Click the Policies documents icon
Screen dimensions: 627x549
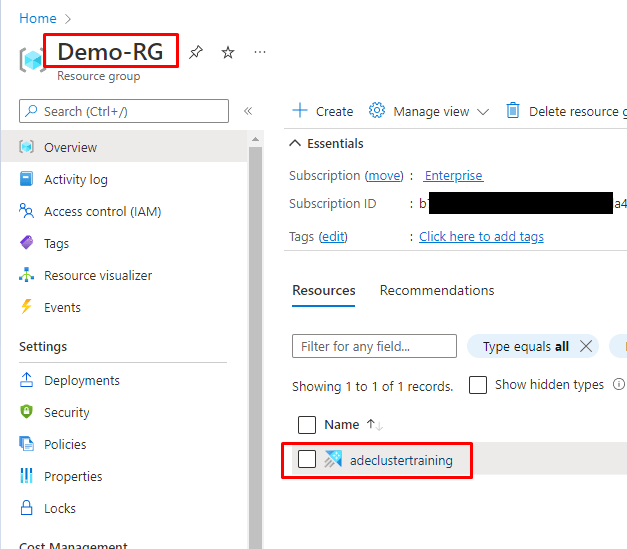click(x=26, y=443)
